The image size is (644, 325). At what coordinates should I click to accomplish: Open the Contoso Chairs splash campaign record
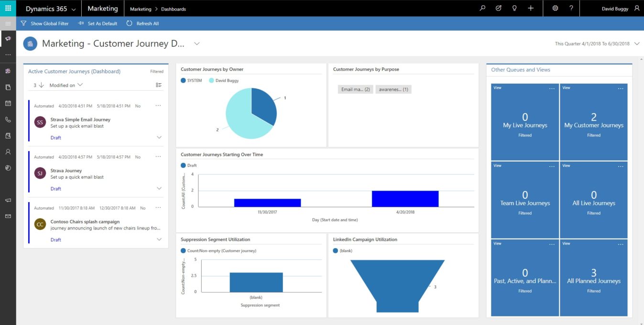(85, 222)
